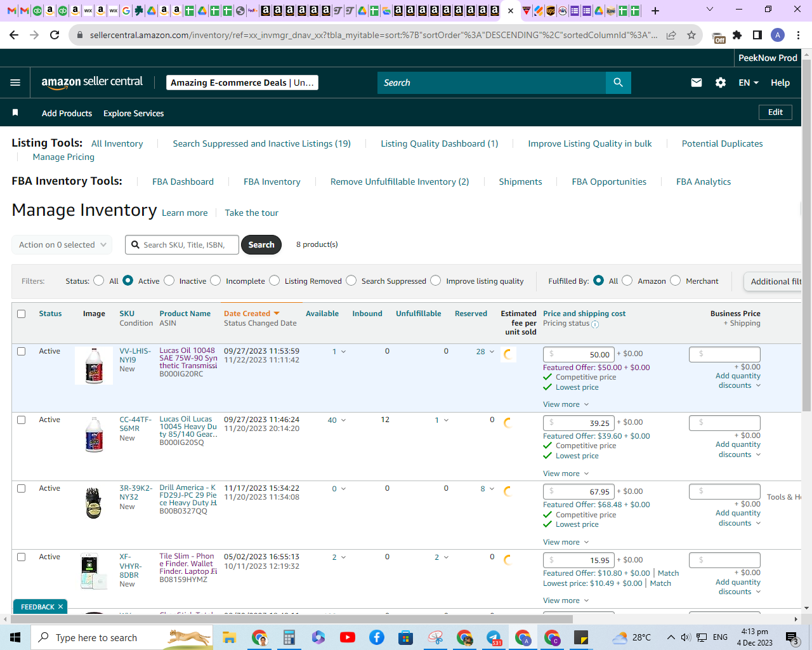Click the black Search button beside SKU field
Image resolution: width=812 pixels, height=650 pixels.
pyautogui.click(x=261, y=245)
